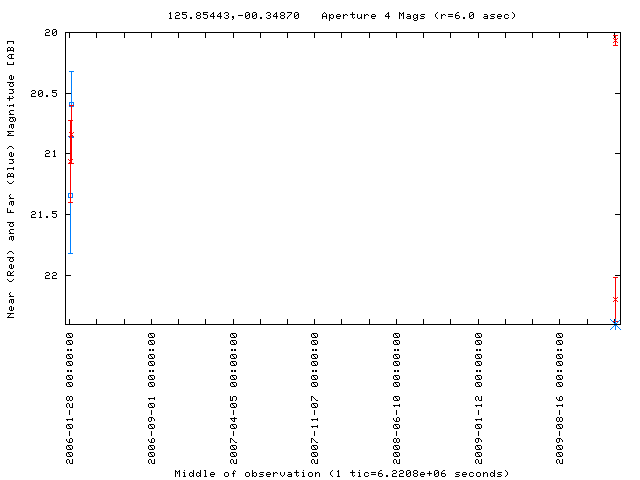Click the date label '2009-08-16 00:00:00'
The height and width of the screenshot is (480, 640).
559,398
